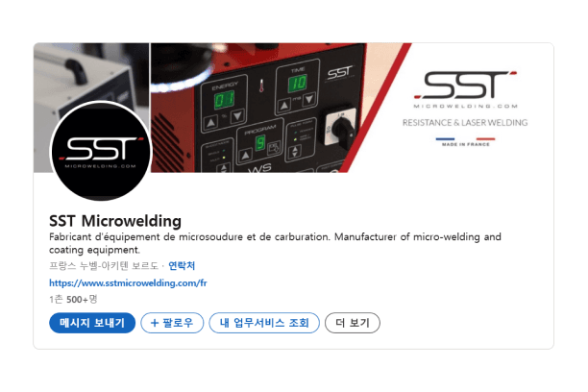Image resolution: width=588 pixels, height=392 pixels.
Task: Click the red thermometer icon on machine panel
Action: (261, 86)
